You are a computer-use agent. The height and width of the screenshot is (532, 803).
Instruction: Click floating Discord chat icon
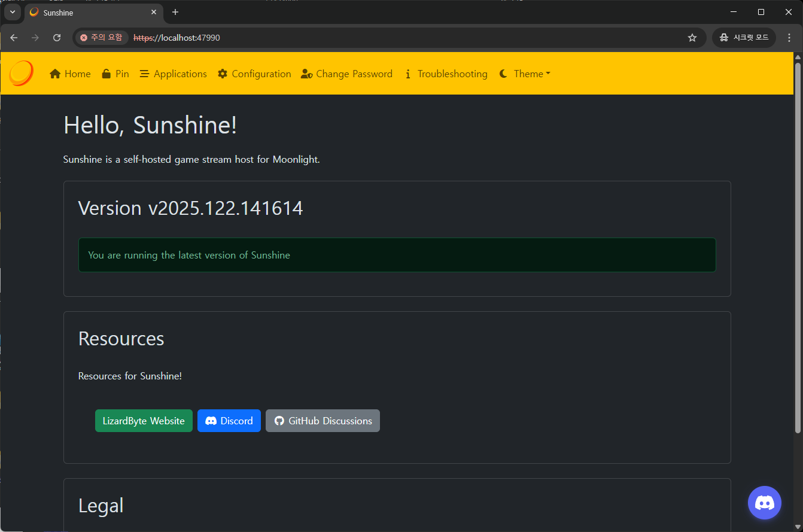(x=765, y=503)
